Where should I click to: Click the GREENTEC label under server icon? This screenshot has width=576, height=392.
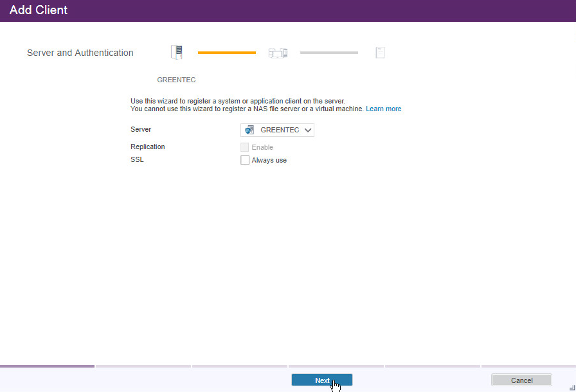(x=176, y=80)
